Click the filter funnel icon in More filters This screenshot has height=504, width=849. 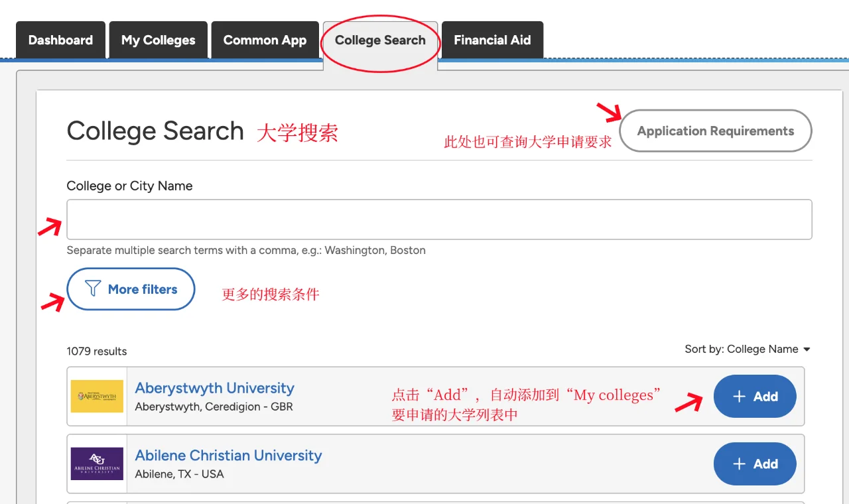point(92,288)
